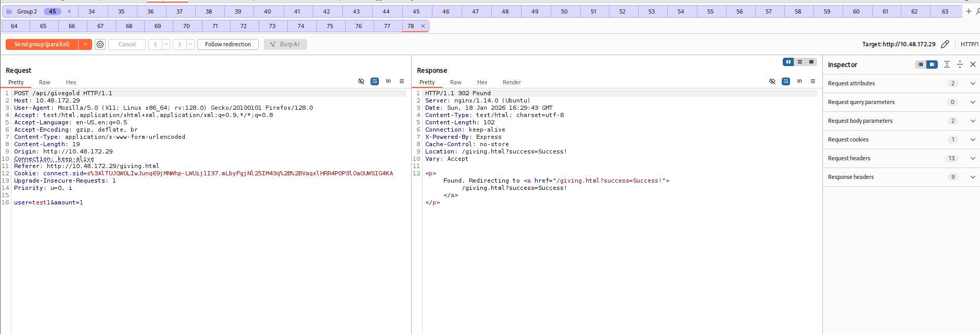980x334 pixels.
Task: Collapse all Inspector sections icon
Action: point(960,65)
